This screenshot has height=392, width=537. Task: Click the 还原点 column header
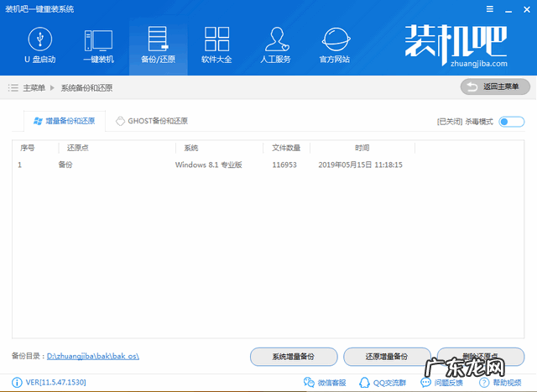[78, 148]
